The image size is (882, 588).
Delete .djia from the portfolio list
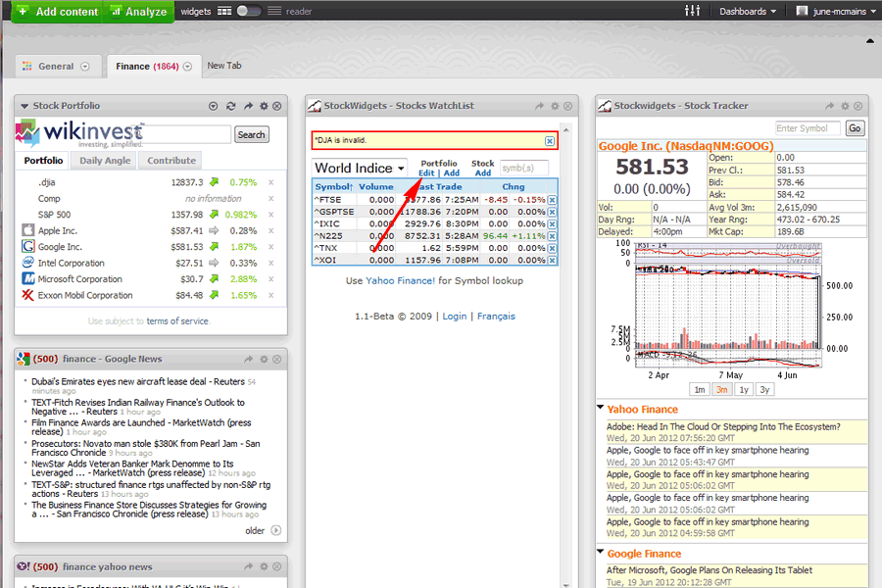click(271, 182)
